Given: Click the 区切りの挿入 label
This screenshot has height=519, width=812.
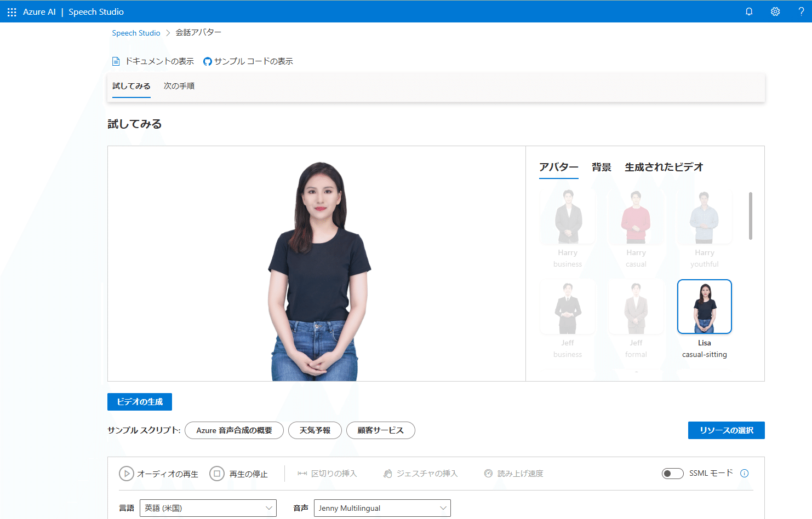Looking at the screenshot, I should [x=334, y=474].
